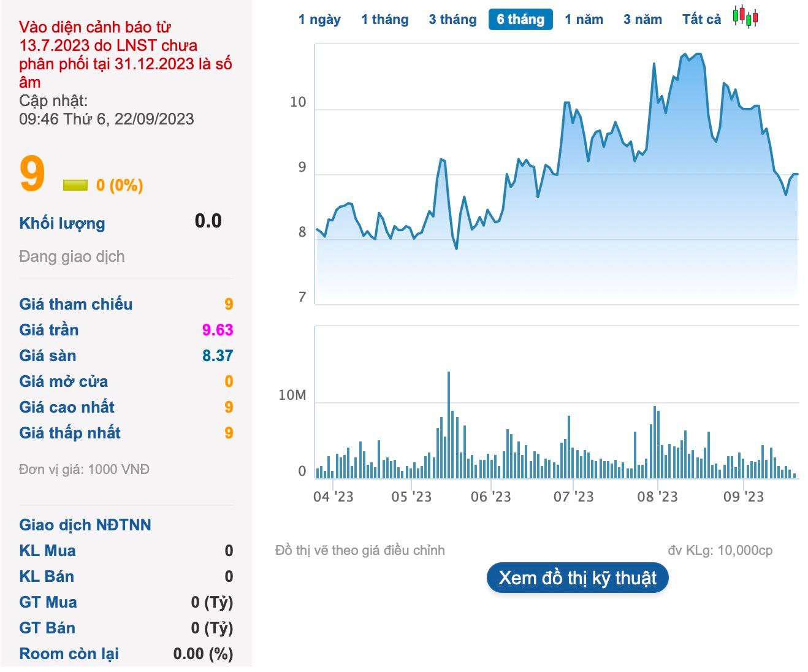Click the 'Giao dịch NĐTNN' heading
The image size is (808, 672).
tap(85, 525)
